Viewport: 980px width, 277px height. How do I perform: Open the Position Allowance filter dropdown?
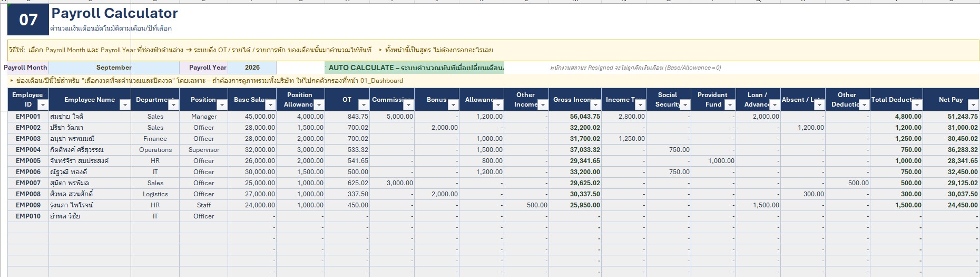[319, 105]
